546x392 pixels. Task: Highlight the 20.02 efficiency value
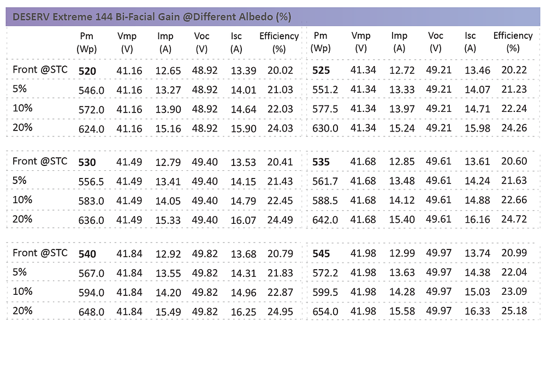(280, 70)
